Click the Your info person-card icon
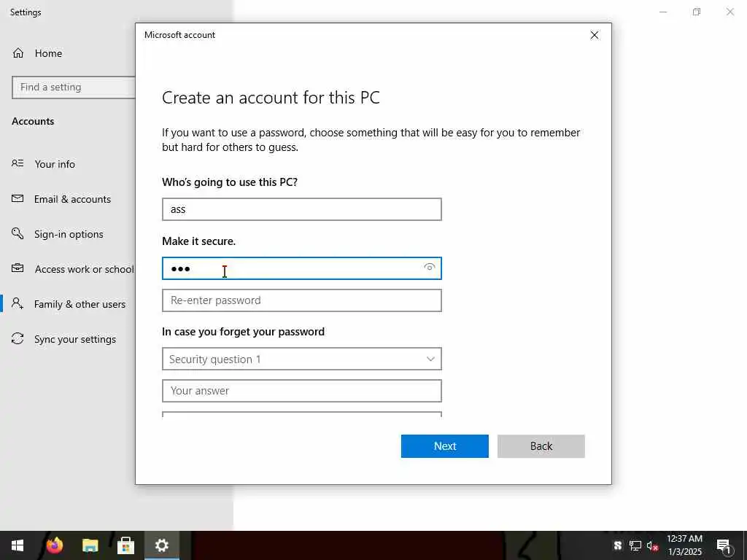Viewport: 747px width, 560px height. pos(18,163)
